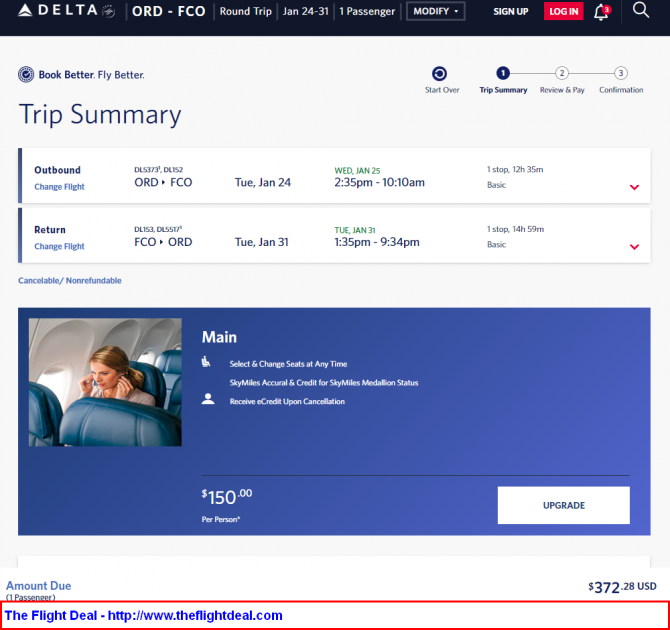Click '1 stop, 14h 59m' return duration
This screenshot has width=670, height=630.
(x=515, y=229)
